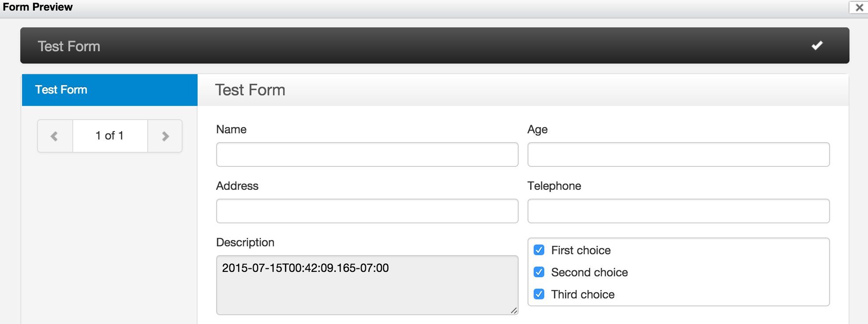The width and height of the screenshot is (868, 324).
Task: Click the checkmark icon in the dark header
Action: (x=817, y=45)
